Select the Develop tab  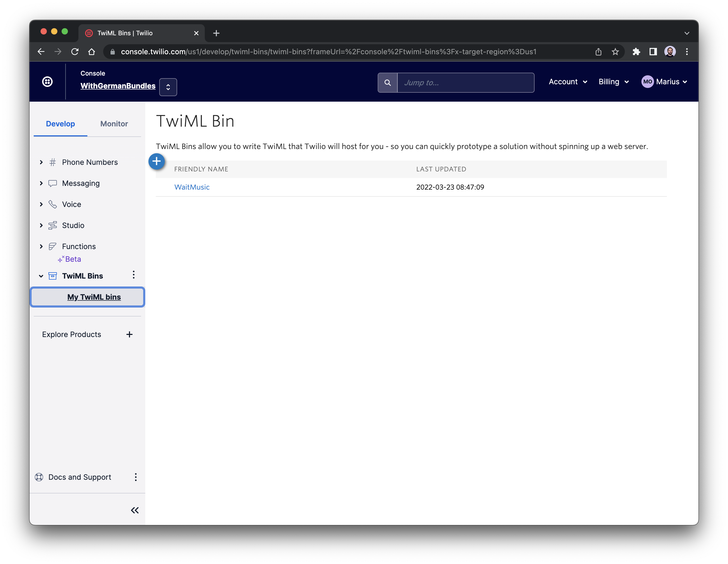[x=60, y=123]
